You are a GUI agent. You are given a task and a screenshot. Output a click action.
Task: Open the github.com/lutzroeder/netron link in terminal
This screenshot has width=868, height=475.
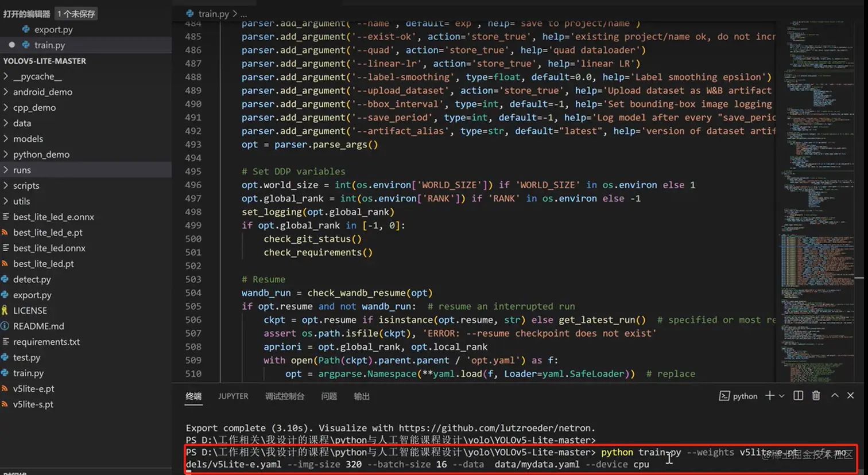[497, 428]
